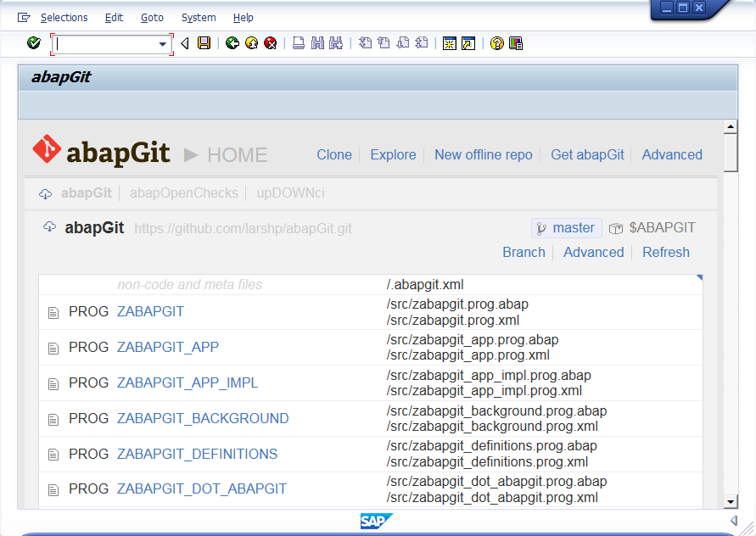Viewport: 756px width, 536px height.
Task: Click the yellow Exit icon
Action: click(x=252, y=43)
